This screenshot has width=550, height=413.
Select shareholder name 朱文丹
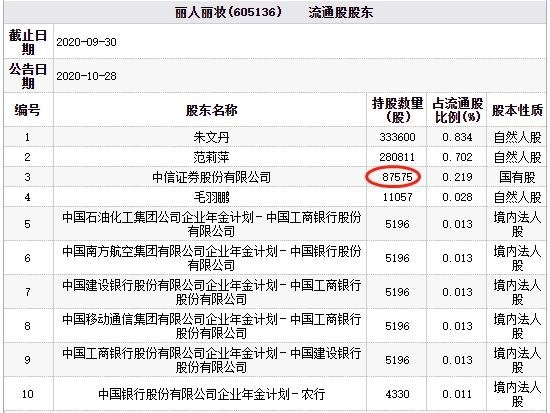point(211,137)
